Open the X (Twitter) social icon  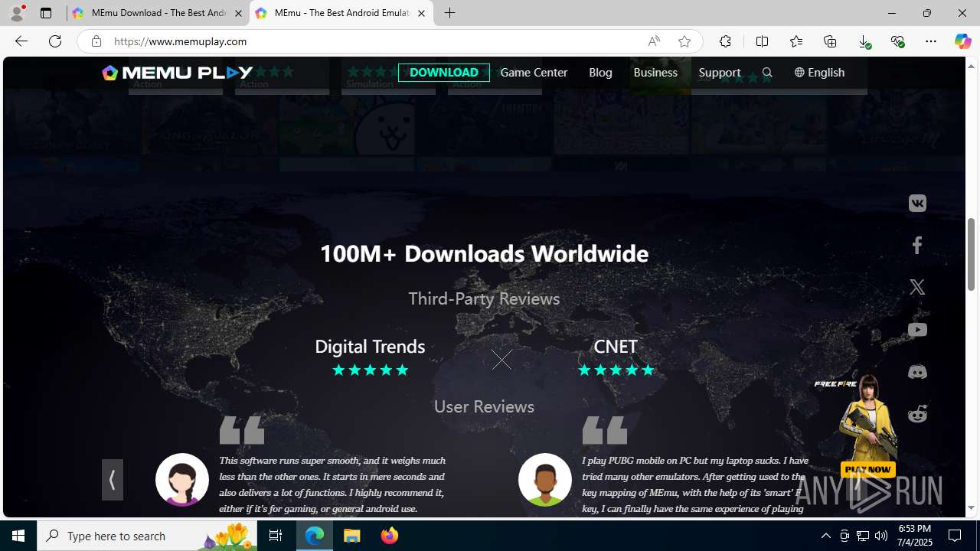[x=917, y=287]
